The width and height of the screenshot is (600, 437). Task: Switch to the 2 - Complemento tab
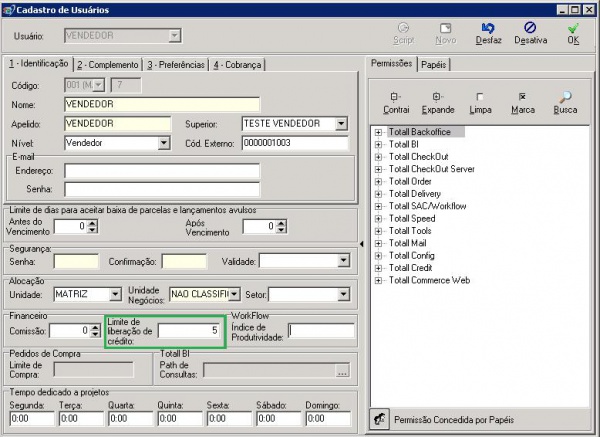pyautogui.click(x=108, y=64)
